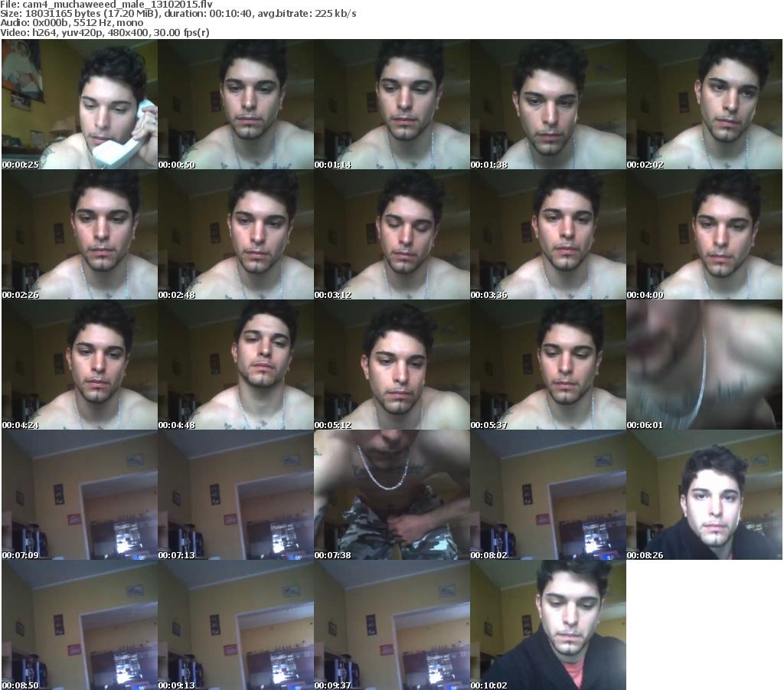
Task: Open the frame marked 00:04:00
Action: 704,234
